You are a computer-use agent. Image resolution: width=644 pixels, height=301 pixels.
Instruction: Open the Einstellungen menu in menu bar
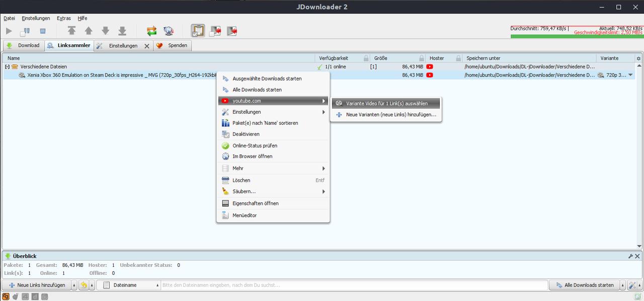point(36,18)
